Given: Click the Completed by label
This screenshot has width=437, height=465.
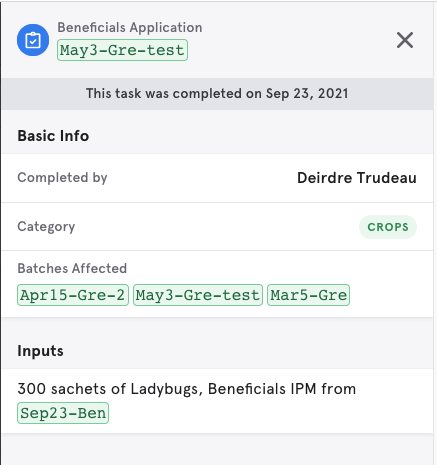Looking at the screenshot, I should (62, 178).
